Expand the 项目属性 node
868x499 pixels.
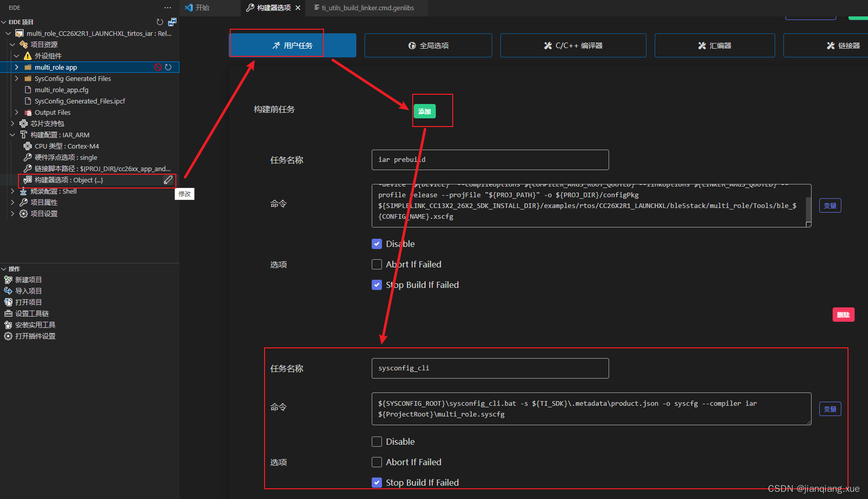tap(12, 202)
